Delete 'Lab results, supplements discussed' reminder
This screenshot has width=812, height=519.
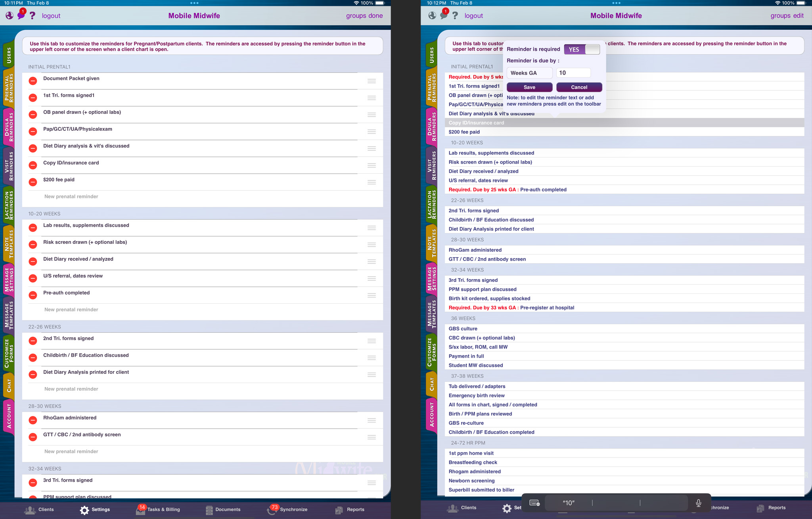(x=33, y=228)
